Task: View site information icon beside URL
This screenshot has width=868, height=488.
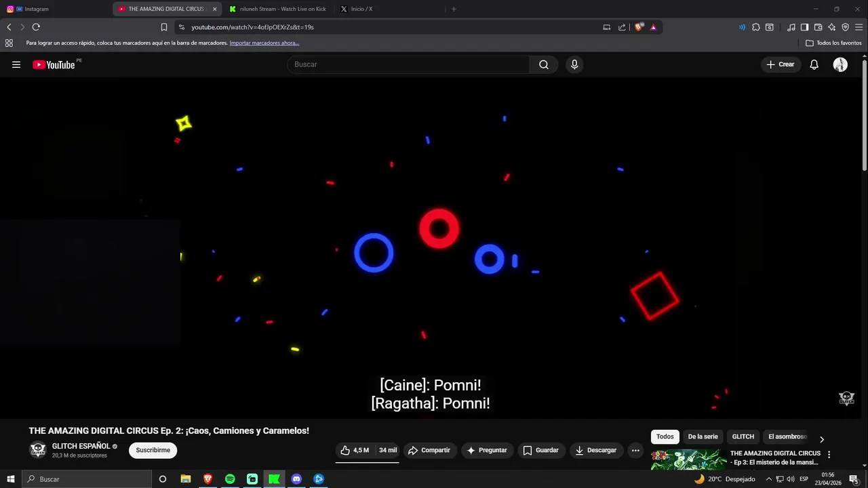Action: (x=182, y=27)
